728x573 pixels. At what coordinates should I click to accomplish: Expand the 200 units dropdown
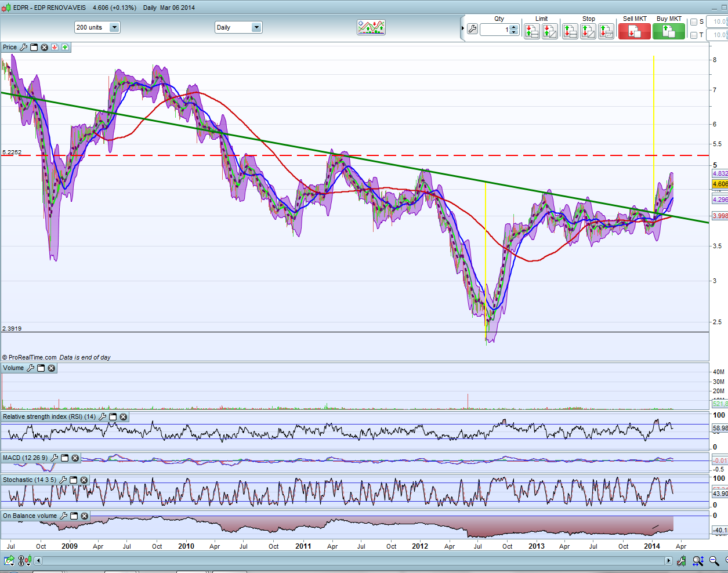click(x=114, y=27)
